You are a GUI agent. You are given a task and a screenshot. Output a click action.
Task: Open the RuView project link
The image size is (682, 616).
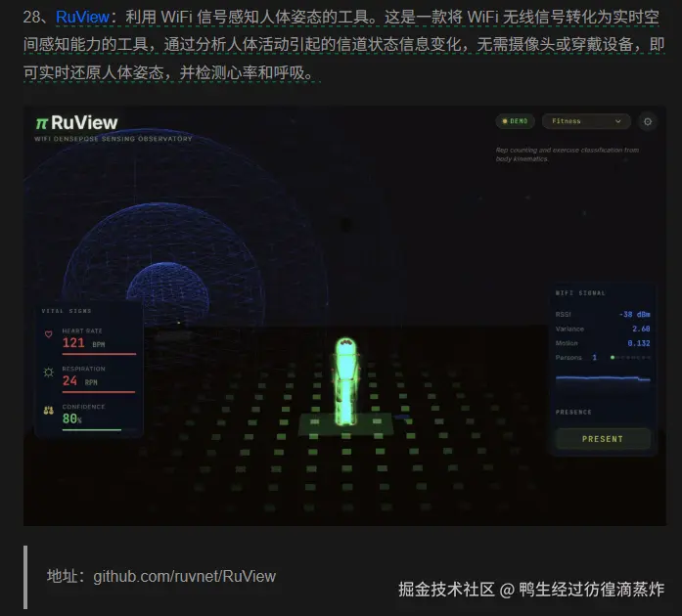pos(82,17)
